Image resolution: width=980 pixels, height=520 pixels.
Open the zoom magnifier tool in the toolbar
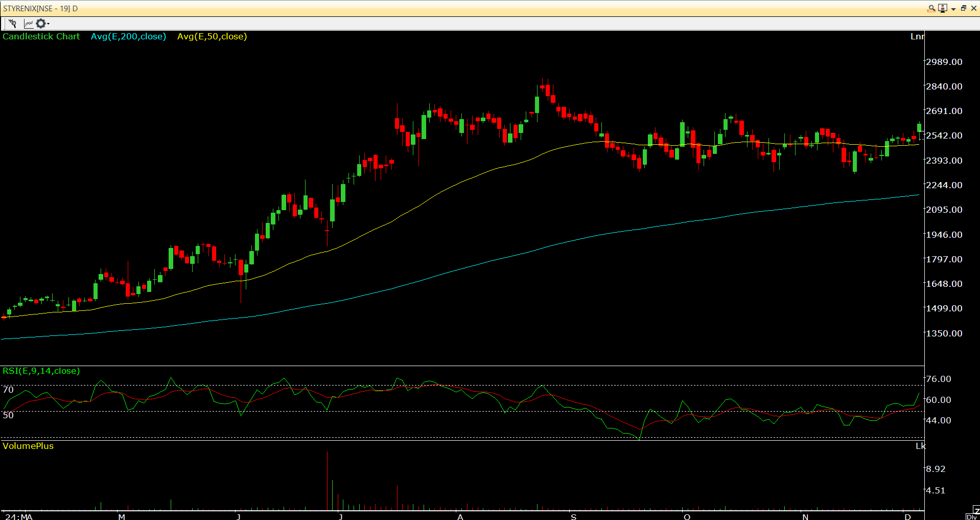point(13,24)
